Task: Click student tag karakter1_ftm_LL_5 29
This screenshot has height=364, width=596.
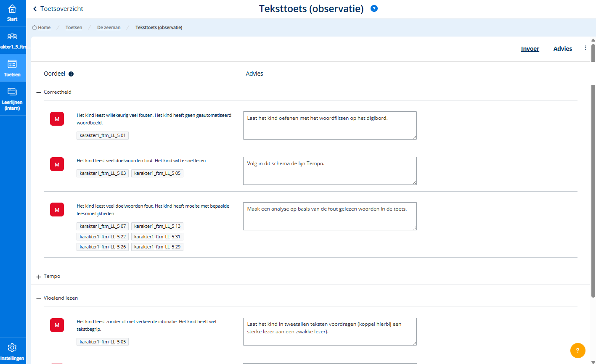Action: (x=157, y=247)
